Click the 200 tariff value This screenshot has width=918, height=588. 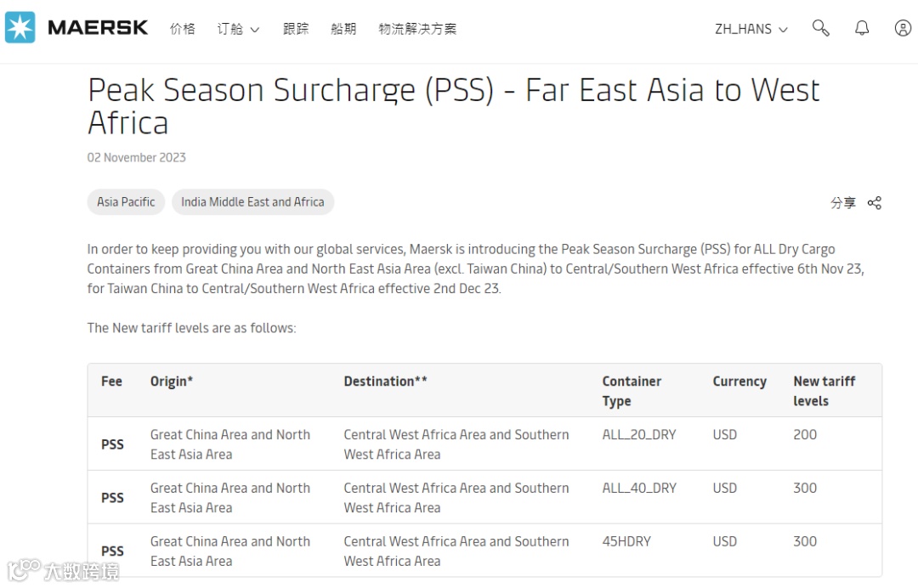pyautogui.click(x=805, y=435)
